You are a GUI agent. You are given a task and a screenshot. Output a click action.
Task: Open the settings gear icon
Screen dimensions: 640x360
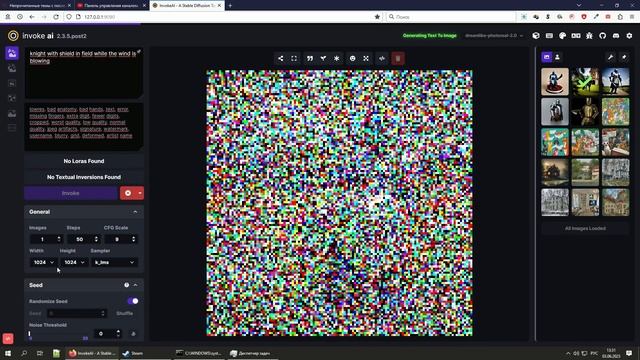click(629, 36)
